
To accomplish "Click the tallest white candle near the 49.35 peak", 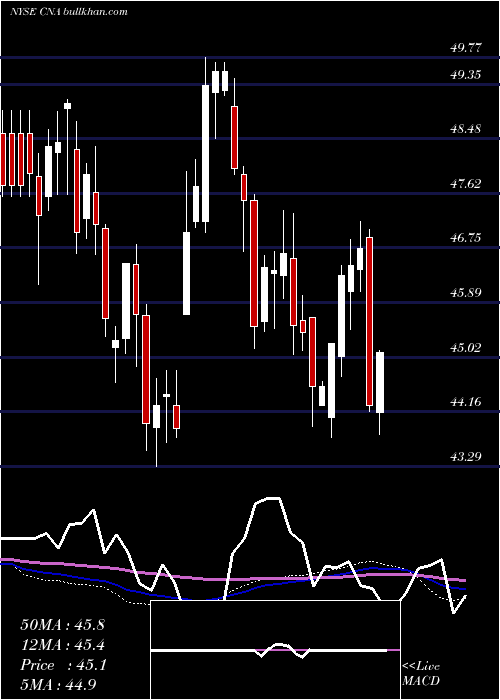I will [205, 153].
